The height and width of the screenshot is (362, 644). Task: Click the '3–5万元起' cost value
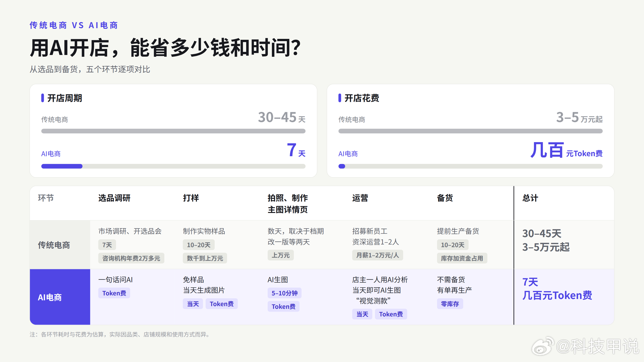click(x=579, y=117)
